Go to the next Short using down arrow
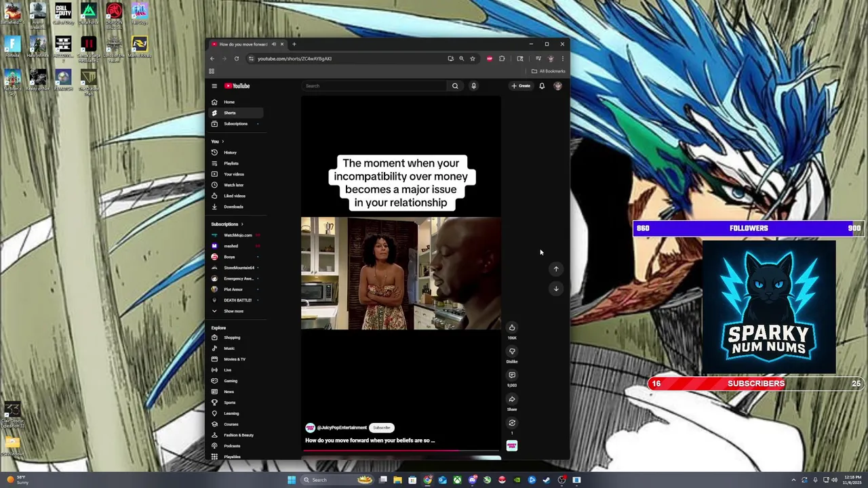This screenshot has width=868, height=488. click(556, 289)
